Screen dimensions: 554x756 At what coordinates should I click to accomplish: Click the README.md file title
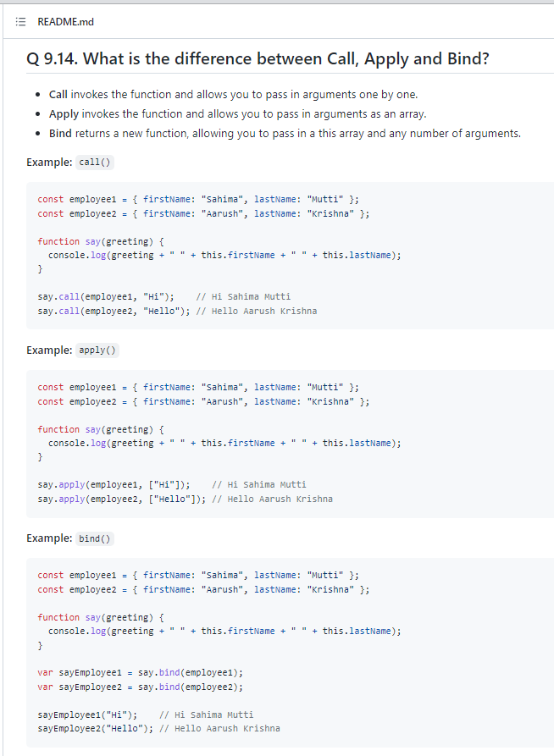pyautogui.click(x=59, y=21)
